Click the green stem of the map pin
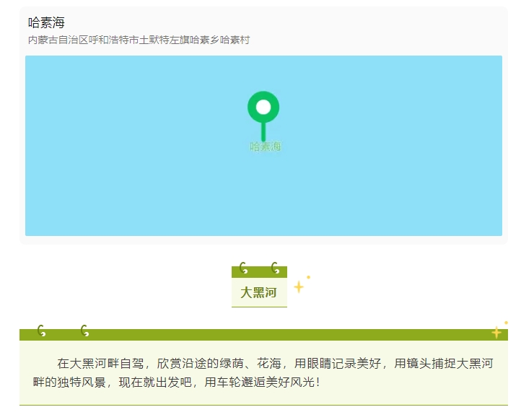The height and width of the screenshot is (420, 521). point(263,131)
